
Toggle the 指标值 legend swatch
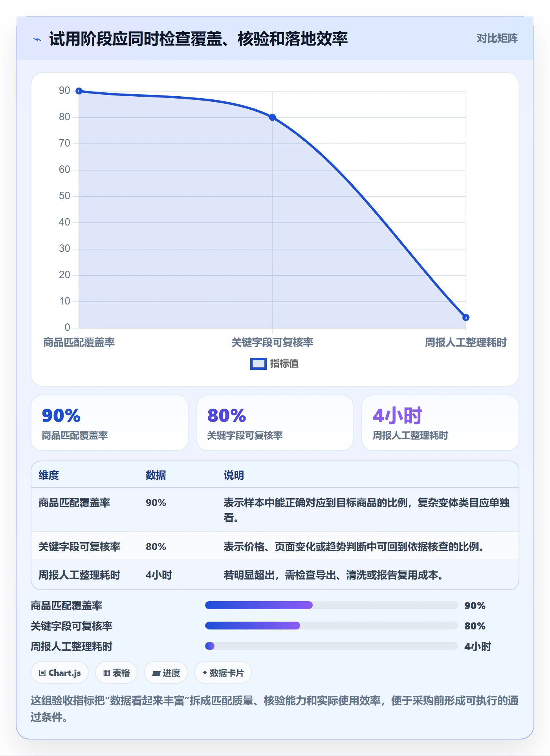(258, 364)
